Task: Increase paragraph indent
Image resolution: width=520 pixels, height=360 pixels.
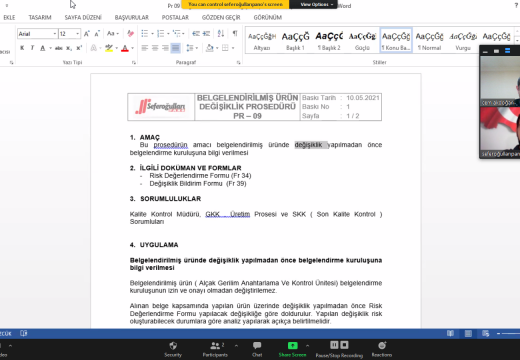Action: pyautogui.click(x=206, y=33)
